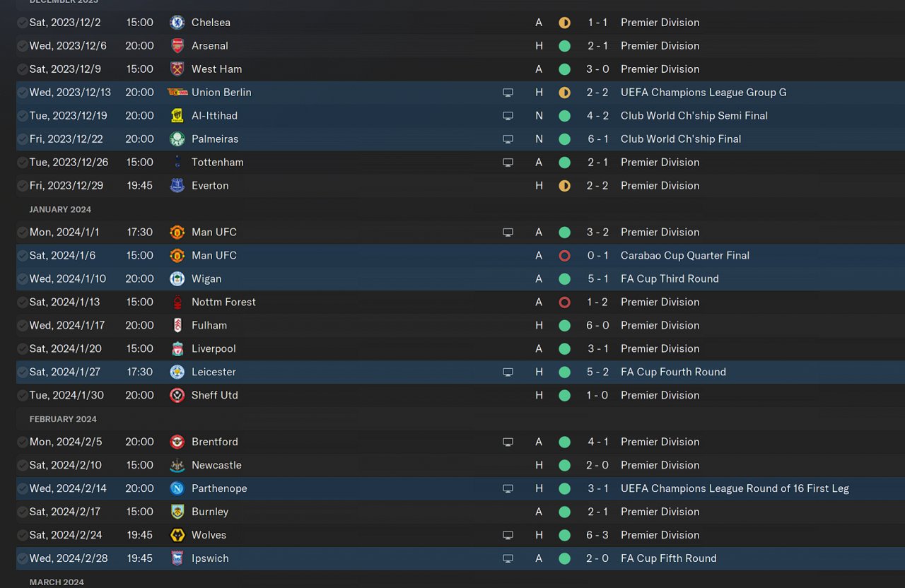Click the Wolves club crest
The width and height of the screenshot is (905, 588).
177,536
